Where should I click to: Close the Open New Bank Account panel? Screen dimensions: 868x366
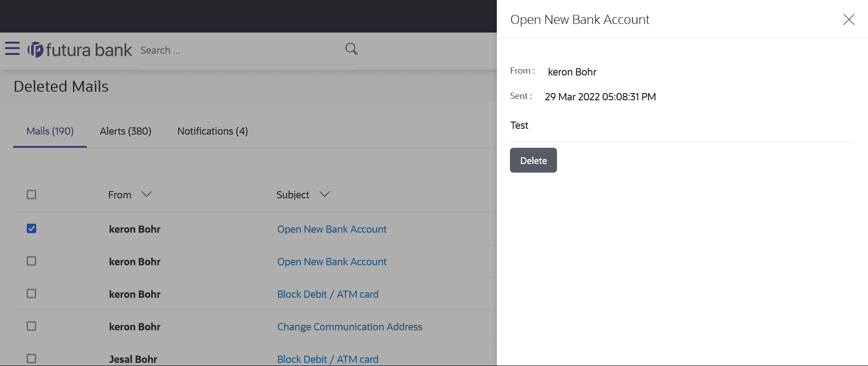pyautogui.click(x=849, y=19)
